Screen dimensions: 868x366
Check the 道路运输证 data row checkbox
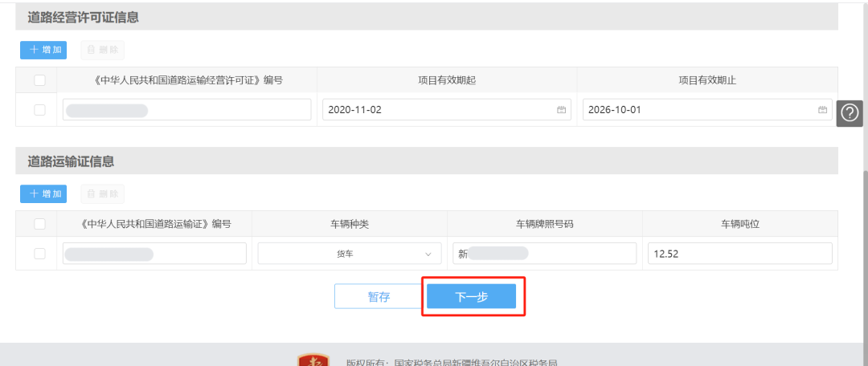pos(39,254)
